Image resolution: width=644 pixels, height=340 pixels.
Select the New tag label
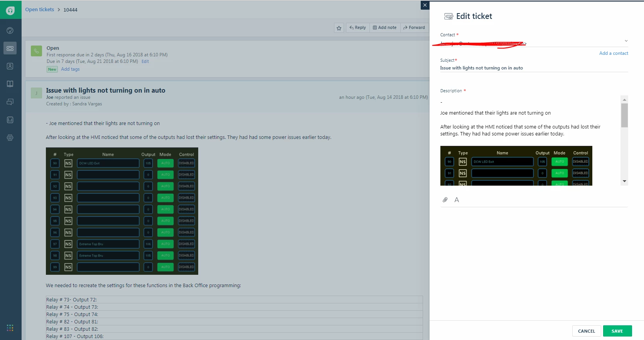pyautogui.click(x=52, y=69)
